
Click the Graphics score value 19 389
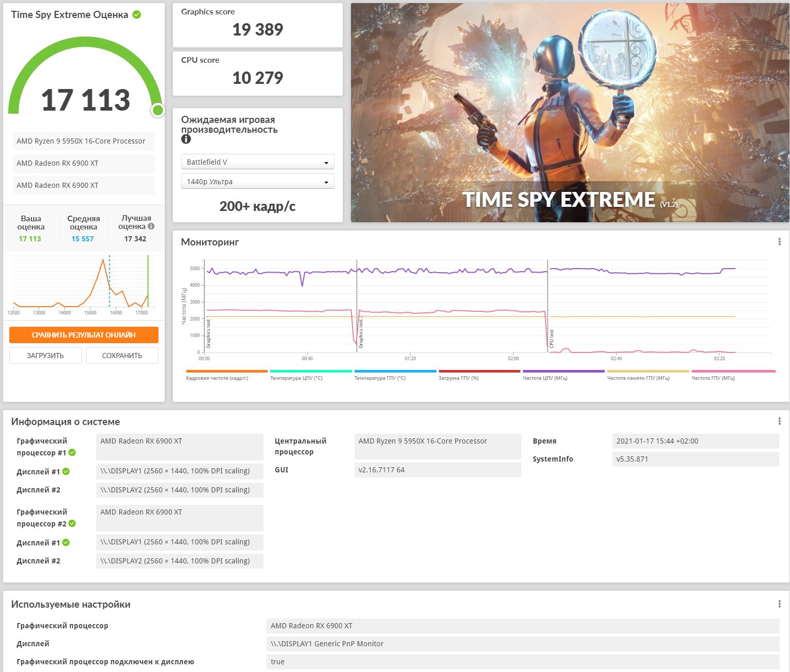258,30
